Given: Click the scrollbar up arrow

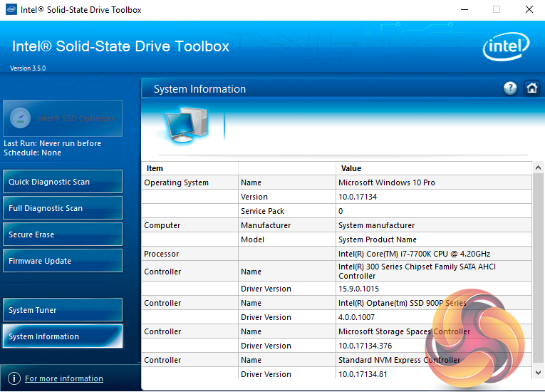Looking at the screenshot, I should point(538,168).
